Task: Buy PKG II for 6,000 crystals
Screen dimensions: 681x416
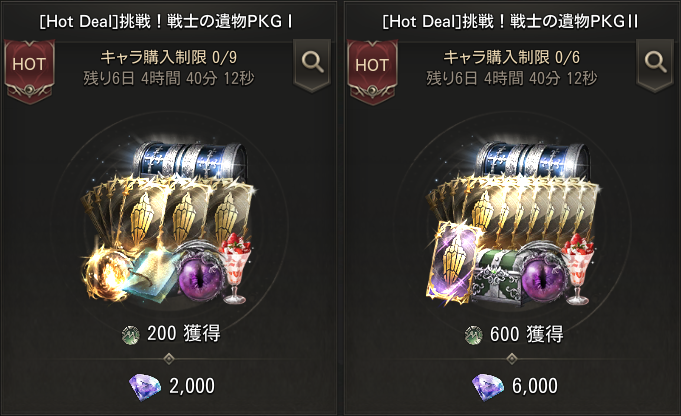Action: pos(515,386)
